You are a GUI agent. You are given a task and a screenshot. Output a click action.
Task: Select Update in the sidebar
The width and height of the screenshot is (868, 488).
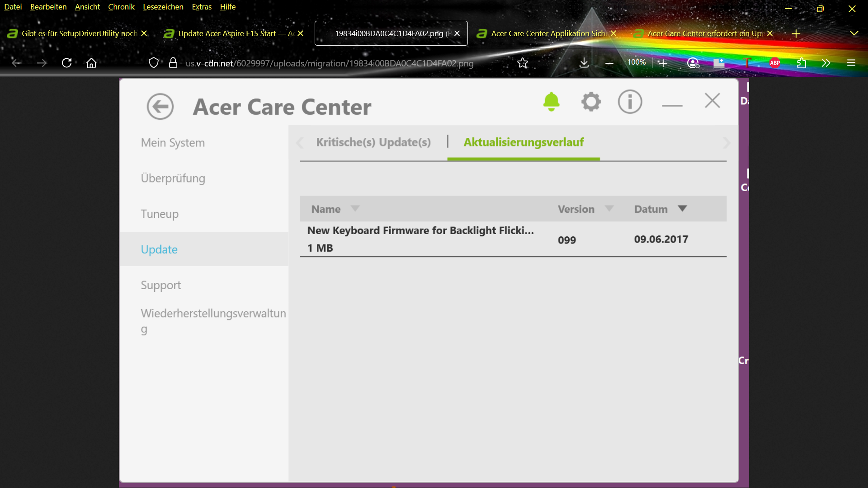click(x=204, y=249)
